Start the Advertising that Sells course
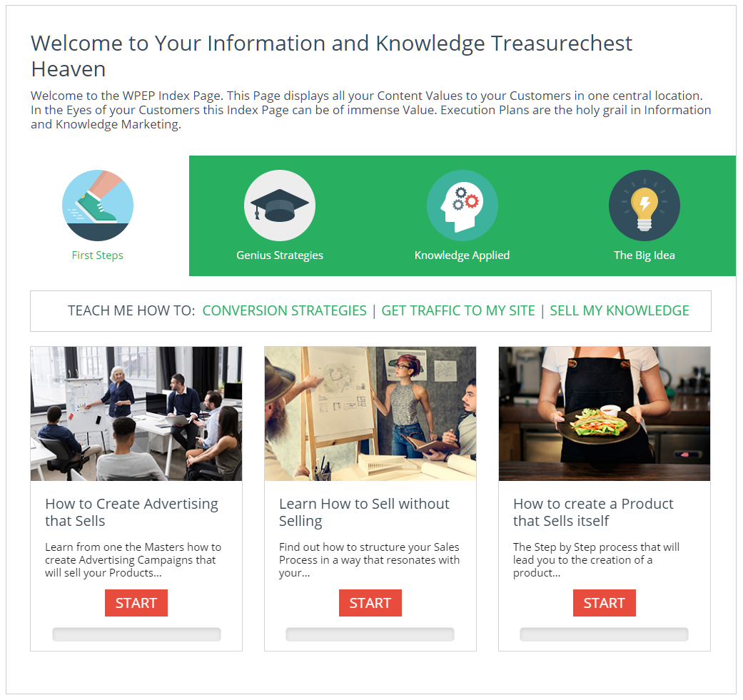This screenshot has width=743, height=700. [x=136, y=603]
